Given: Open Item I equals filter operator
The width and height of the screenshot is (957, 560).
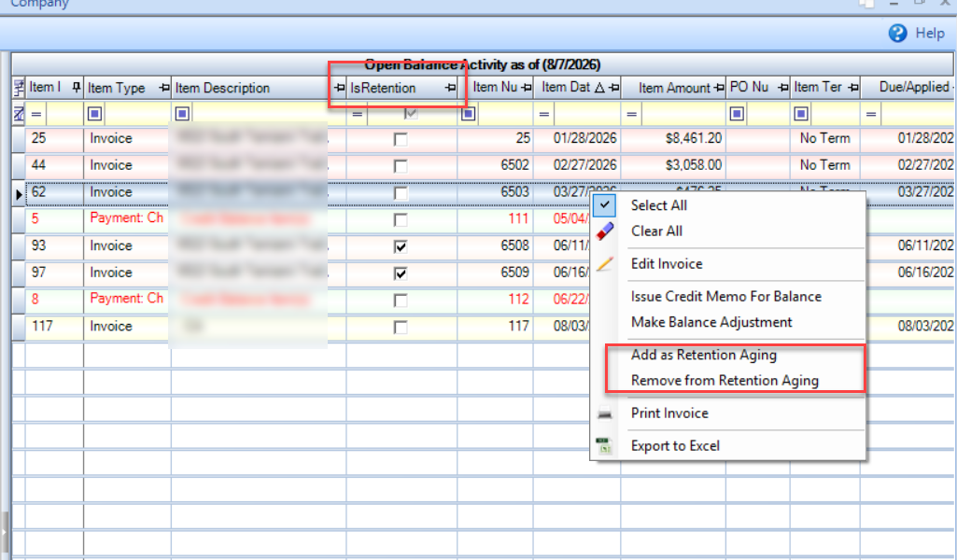Looking at the screenshot, I should pyautogui.click(x=36, y=114).
